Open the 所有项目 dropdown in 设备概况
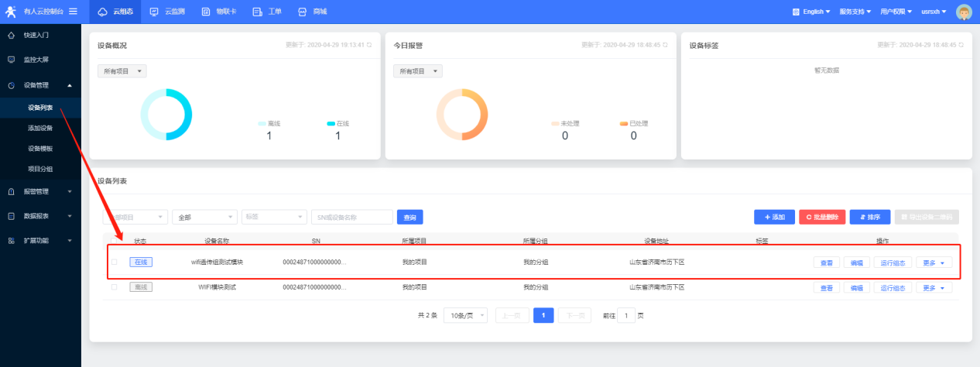980x367 pixels. click(122, 71)
